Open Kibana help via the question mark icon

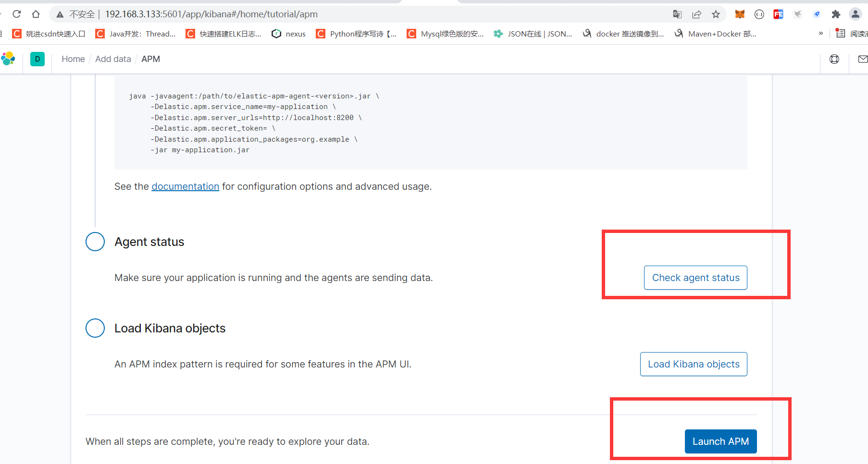[x=834, y=59]
